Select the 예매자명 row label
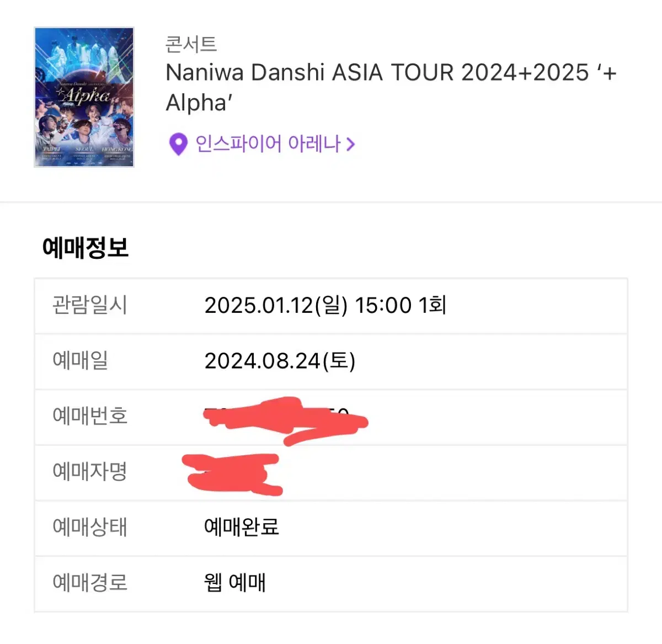This screenshot has width=662, height=644. 90,471
